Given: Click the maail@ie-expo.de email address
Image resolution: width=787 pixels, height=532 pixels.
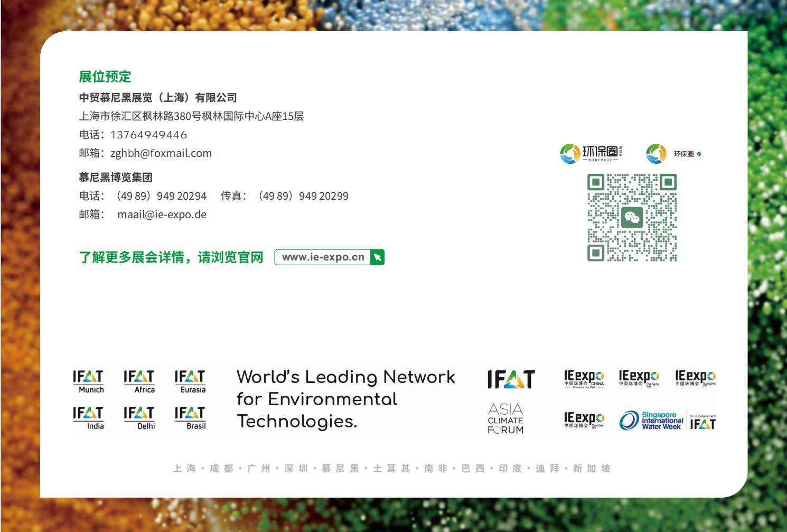Looking at the screenshot, I should click(x=162, y=214).
